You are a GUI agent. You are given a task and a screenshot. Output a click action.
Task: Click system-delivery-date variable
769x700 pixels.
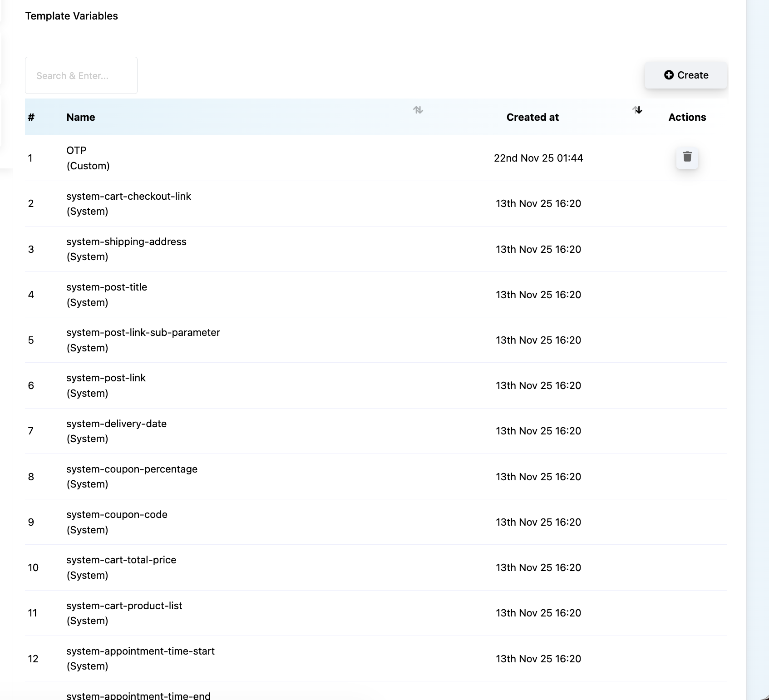tap(116, 424)
